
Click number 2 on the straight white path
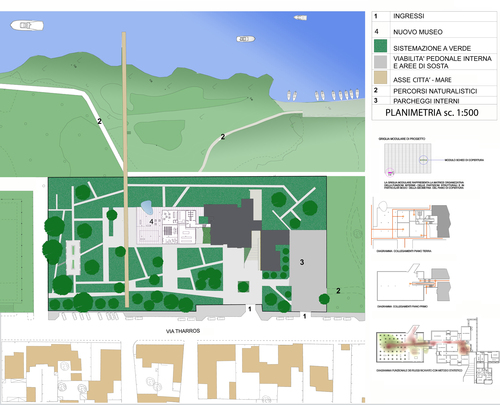99,121
